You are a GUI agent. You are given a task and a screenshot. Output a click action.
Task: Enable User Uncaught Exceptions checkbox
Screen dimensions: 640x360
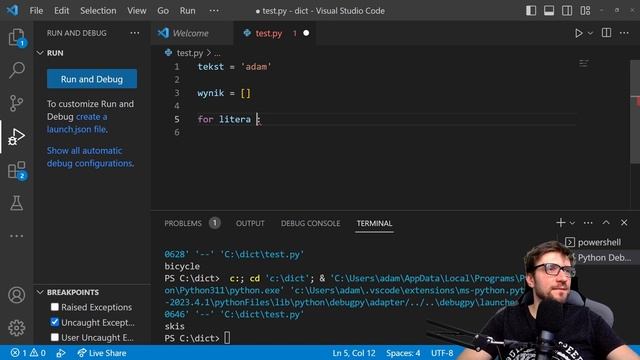tap(54, 337)
